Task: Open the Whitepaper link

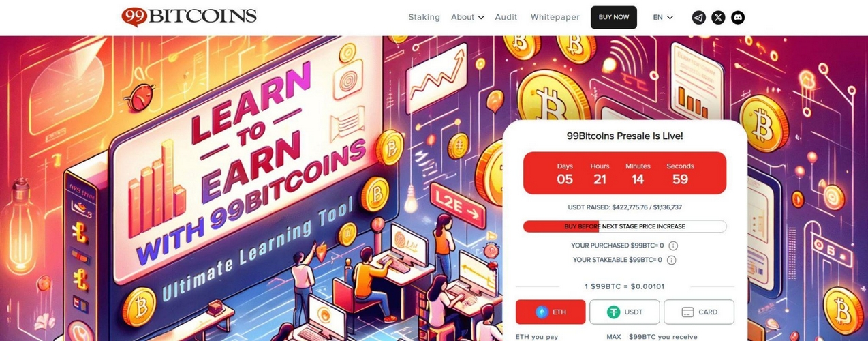Action: click(555, 17)
